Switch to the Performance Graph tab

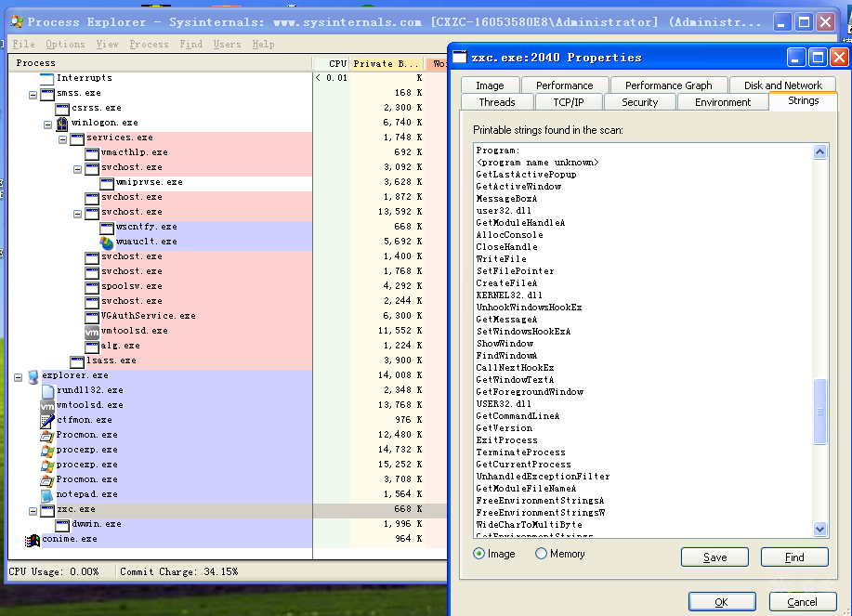click(668, 85)
